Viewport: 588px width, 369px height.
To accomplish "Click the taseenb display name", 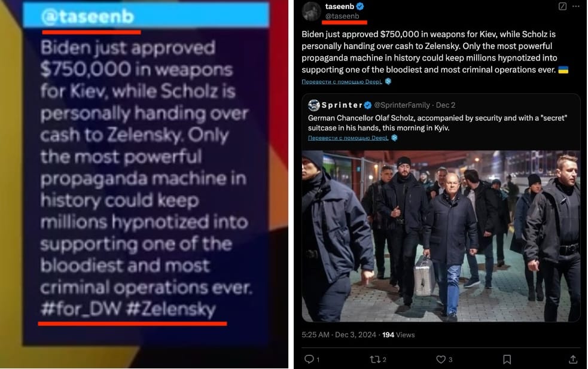I will (339, 6).
